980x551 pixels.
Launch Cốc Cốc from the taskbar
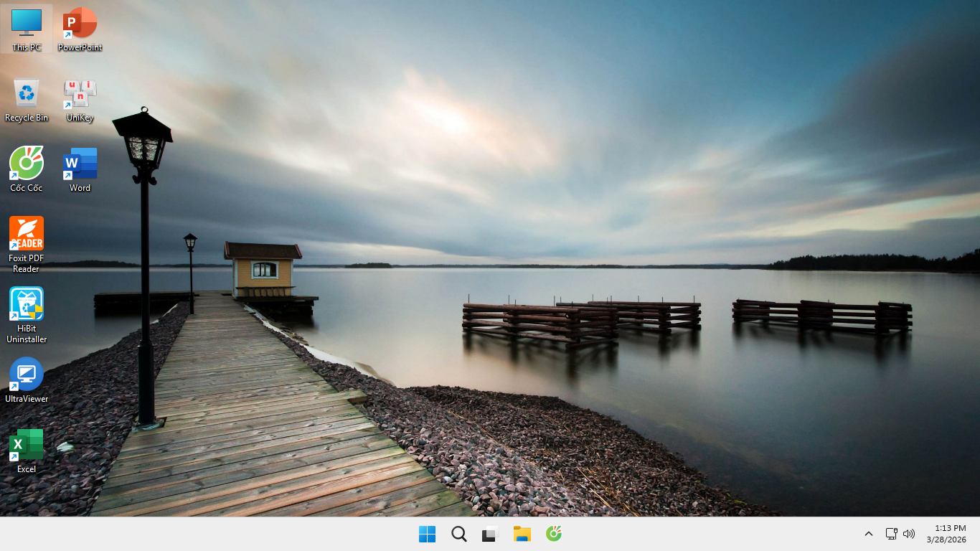click(553, 534)
